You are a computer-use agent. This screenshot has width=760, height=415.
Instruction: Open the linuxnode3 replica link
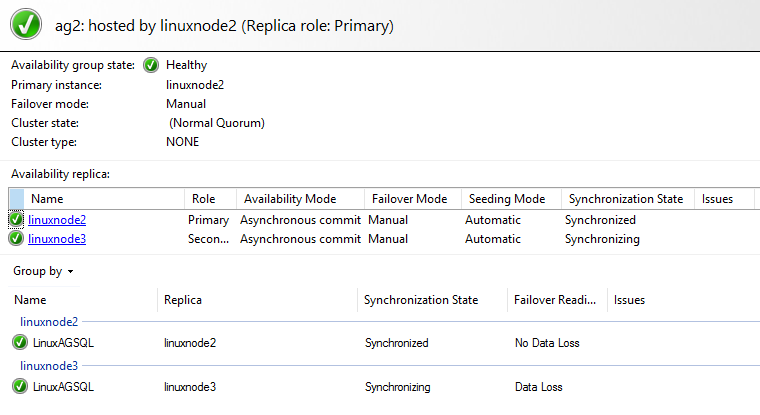pyautogui.click(x=57, y=239)
